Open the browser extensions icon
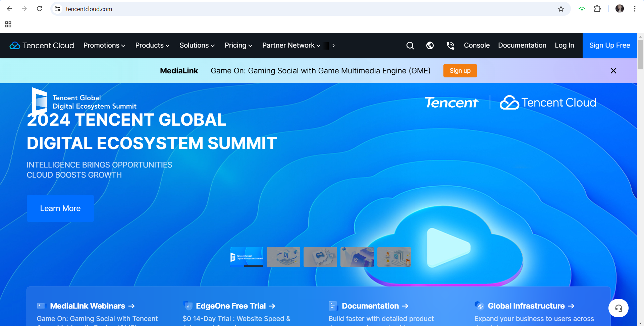 point(598,9)
